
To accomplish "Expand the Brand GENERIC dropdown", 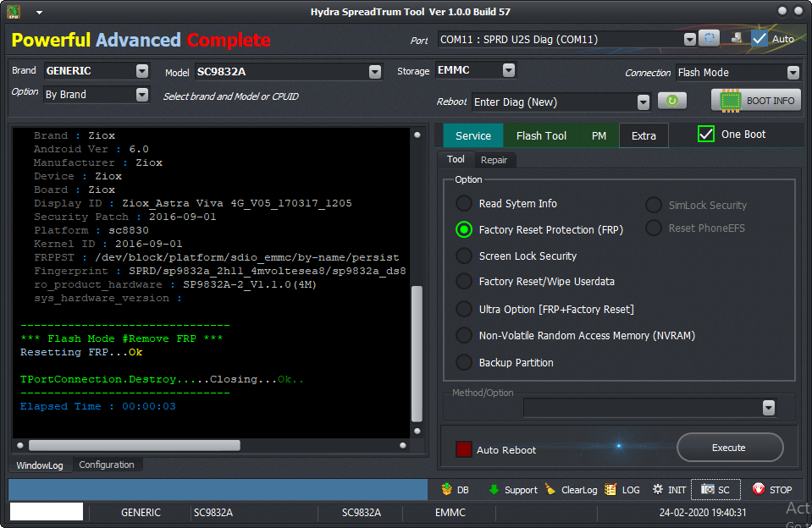I will point(142,70).
